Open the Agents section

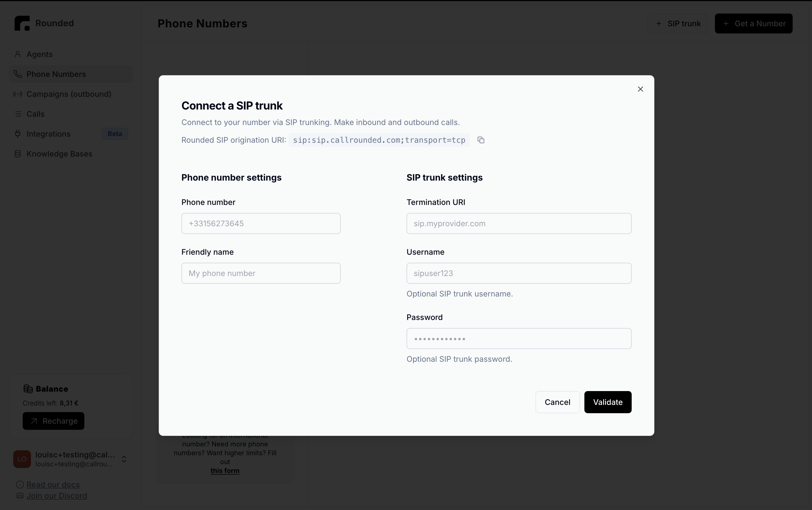(39, 54)
